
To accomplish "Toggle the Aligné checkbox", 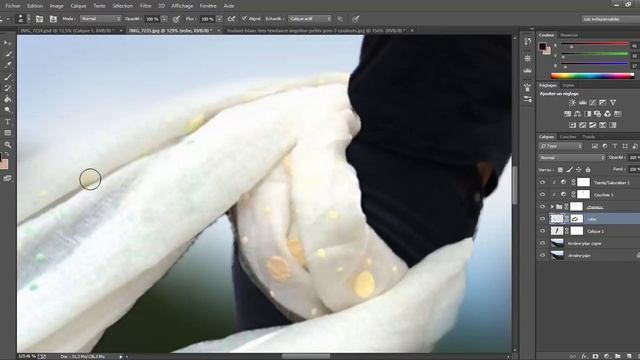I will pyautogui.click(x=244, y=19).
